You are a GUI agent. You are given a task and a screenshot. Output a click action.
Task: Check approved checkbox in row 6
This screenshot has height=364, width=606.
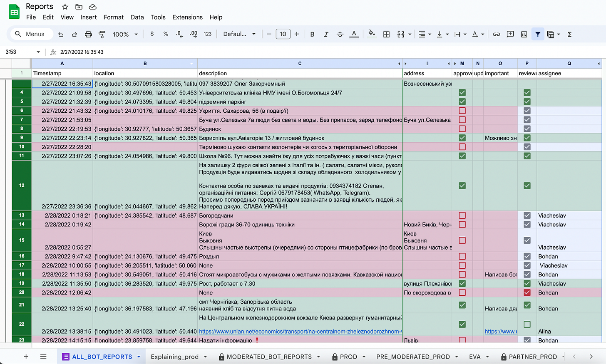[x=462, y=111]
